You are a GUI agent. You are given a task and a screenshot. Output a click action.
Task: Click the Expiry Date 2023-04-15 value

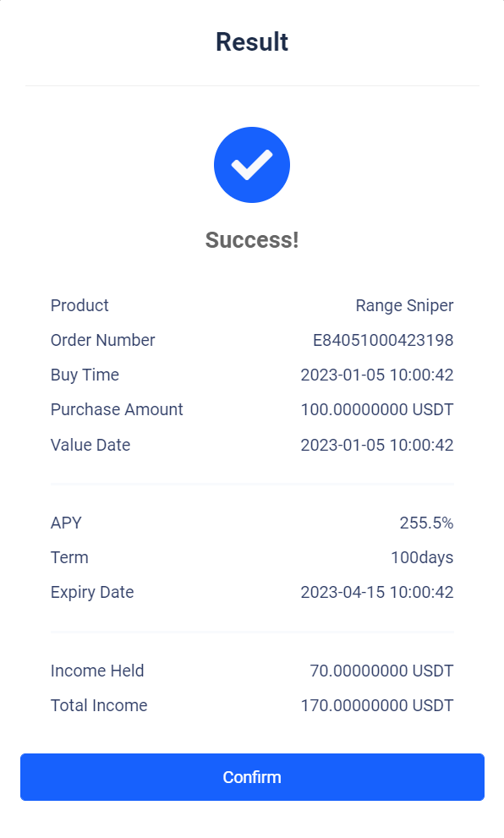click(377, 592)
